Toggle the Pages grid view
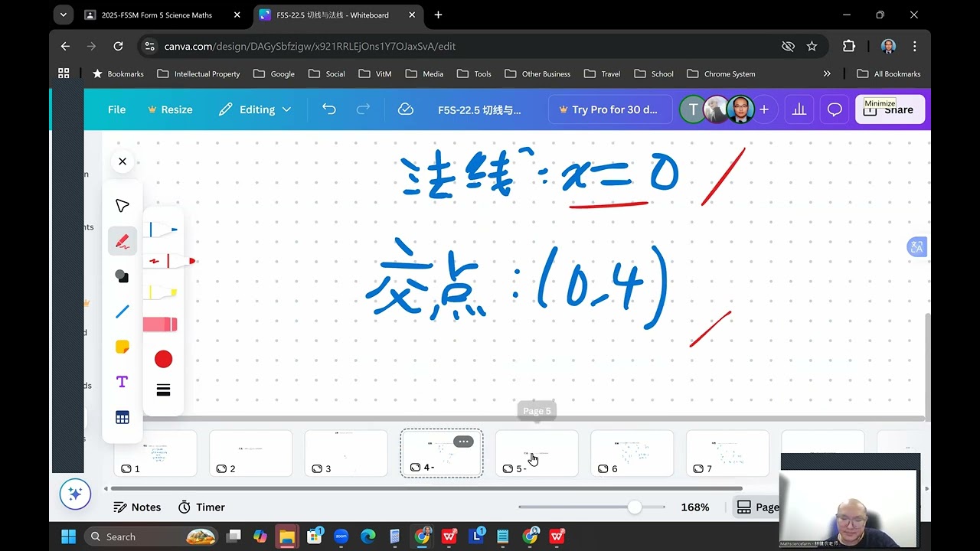This screenshot has width=980, height=551. pyautogui.click(x=757, y=507)
